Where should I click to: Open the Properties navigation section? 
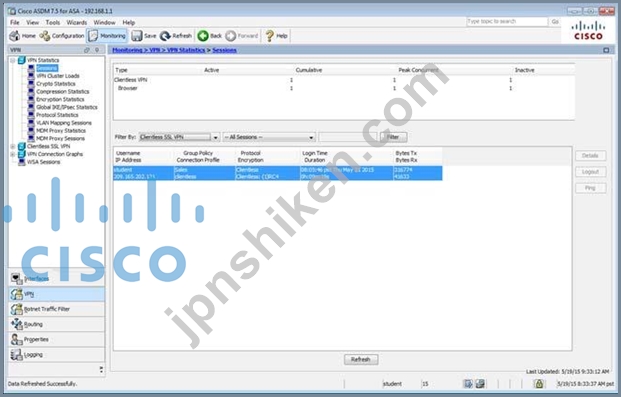(57, 340)
